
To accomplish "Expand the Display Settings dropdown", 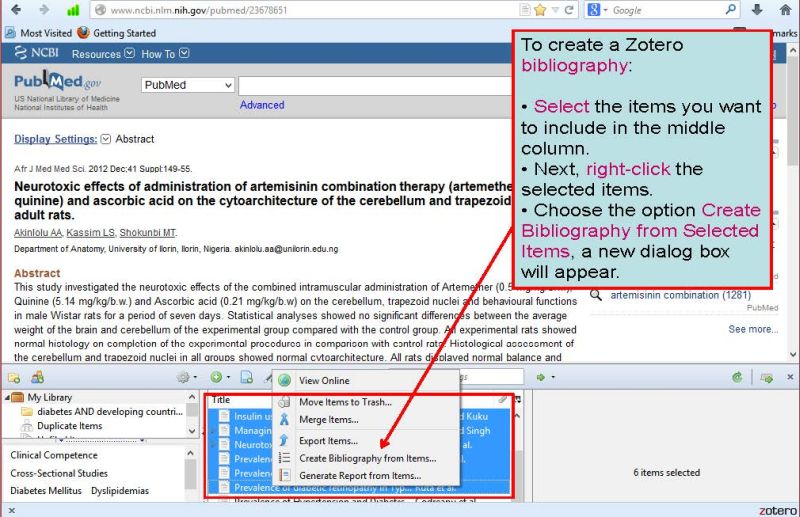I will [106, 139].
